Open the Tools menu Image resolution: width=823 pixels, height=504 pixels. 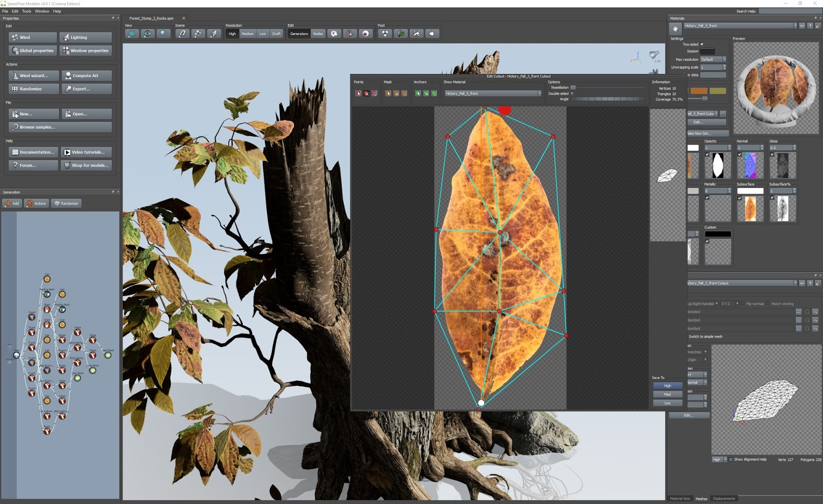coord(26,11)
